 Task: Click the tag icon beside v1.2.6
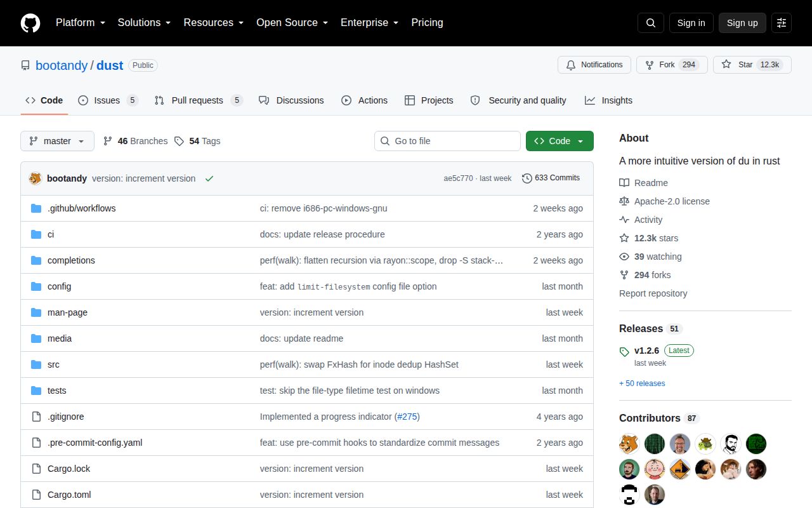[624, 352]
